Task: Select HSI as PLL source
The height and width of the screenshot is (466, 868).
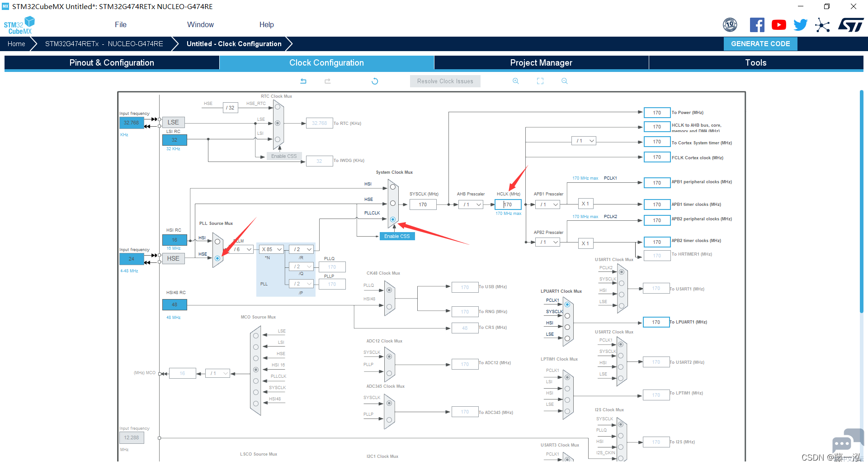Action: (x=217, y=242)
